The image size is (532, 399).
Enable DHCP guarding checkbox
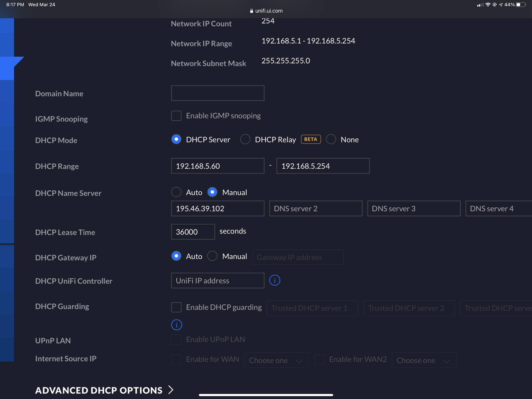click(176, 307)
